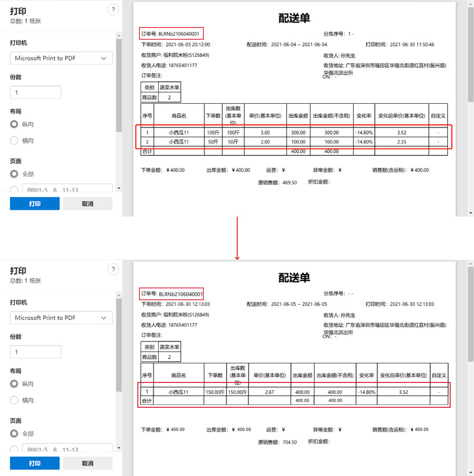Click 50斤 下单数 cell in row 2
The height and width of the screenshot is (476, 474).
[213, 142]
